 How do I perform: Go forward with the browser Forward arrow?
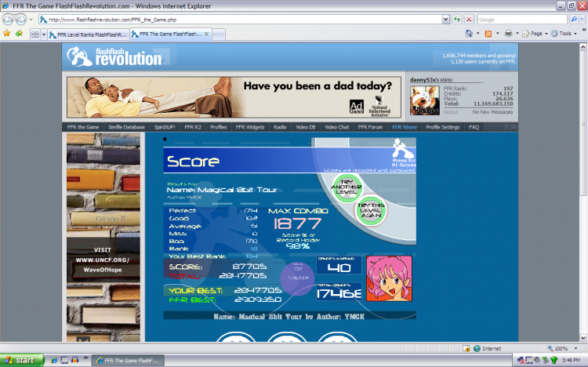coord(20,19)
